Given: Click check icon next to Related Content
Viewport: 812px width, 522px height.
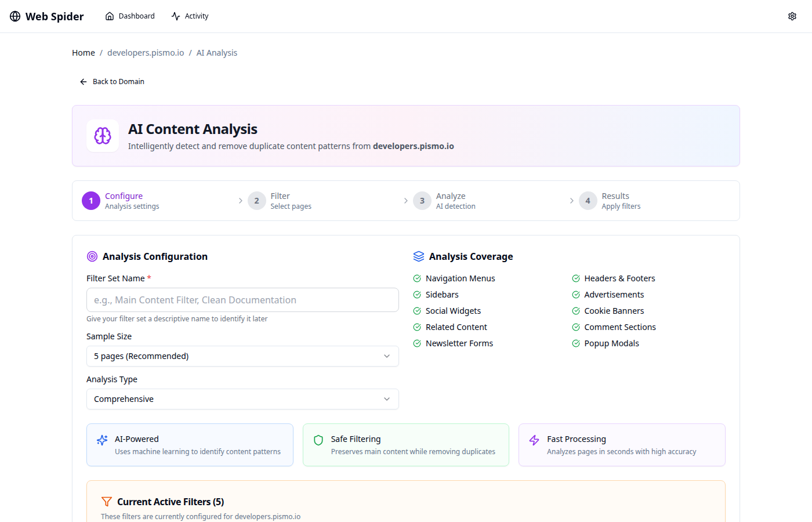Looking at the screenshot, I should (x=417, y=327).
